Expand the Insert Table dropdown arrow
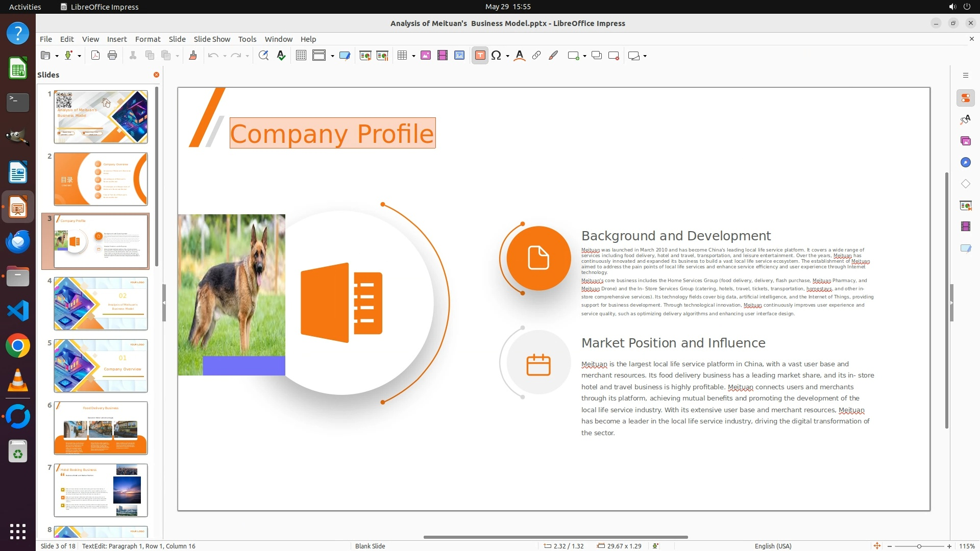 [x=413, y=56]
